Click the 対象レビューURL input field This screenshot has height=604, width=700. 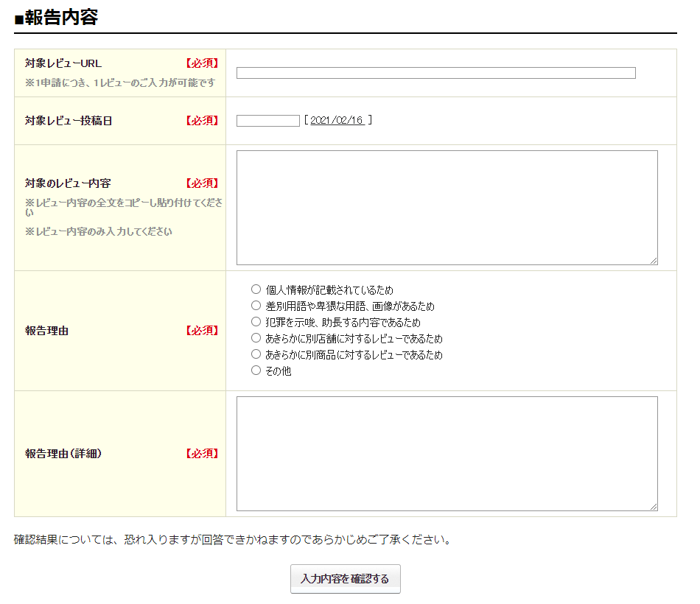tap(435, 73)
